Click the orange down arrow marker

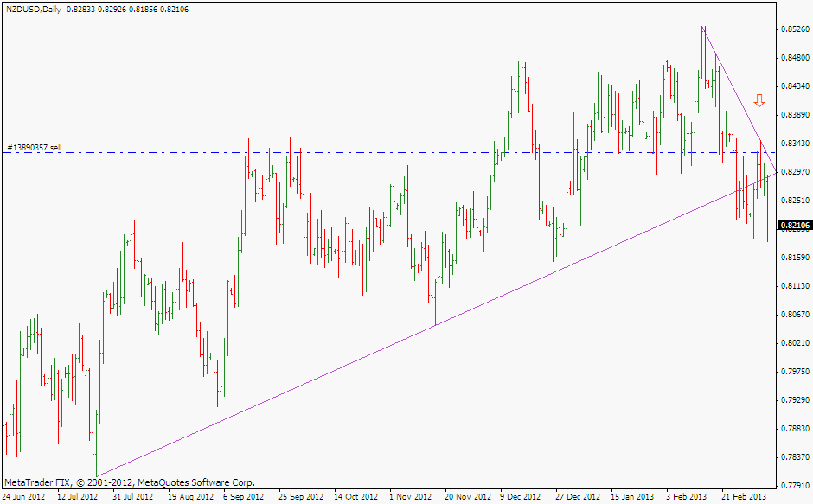(759, 100)
